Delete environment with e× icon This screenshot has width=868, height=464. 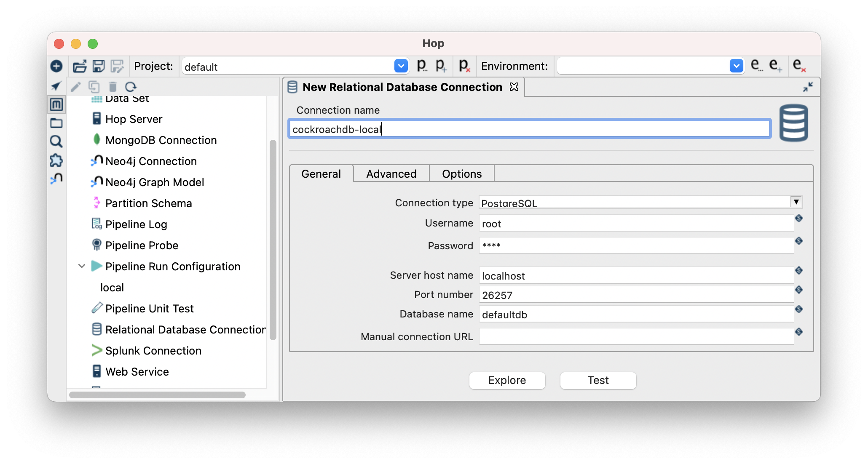799,66
